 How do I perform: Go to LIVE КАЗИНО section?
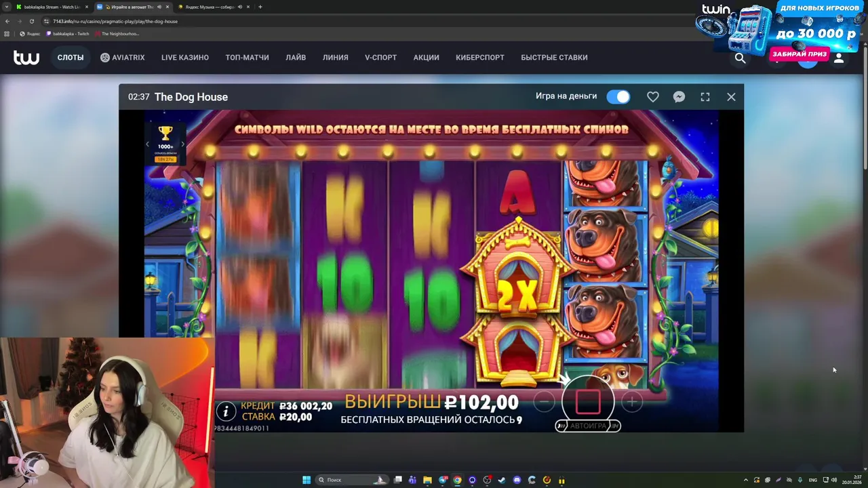click(185, 58)
